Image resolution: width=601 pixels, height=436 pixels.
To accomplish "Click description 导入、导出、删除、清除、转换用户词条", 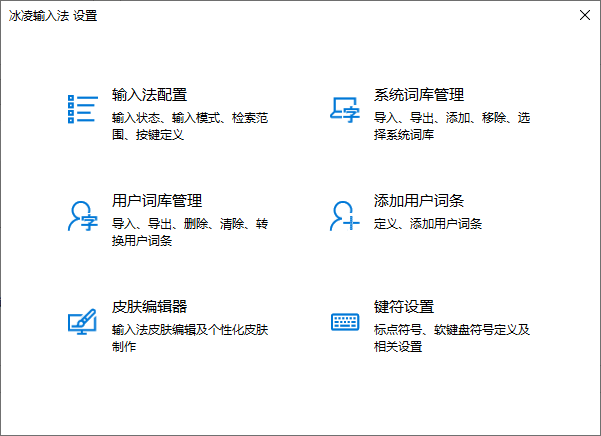I will click(x=190, y=232).
